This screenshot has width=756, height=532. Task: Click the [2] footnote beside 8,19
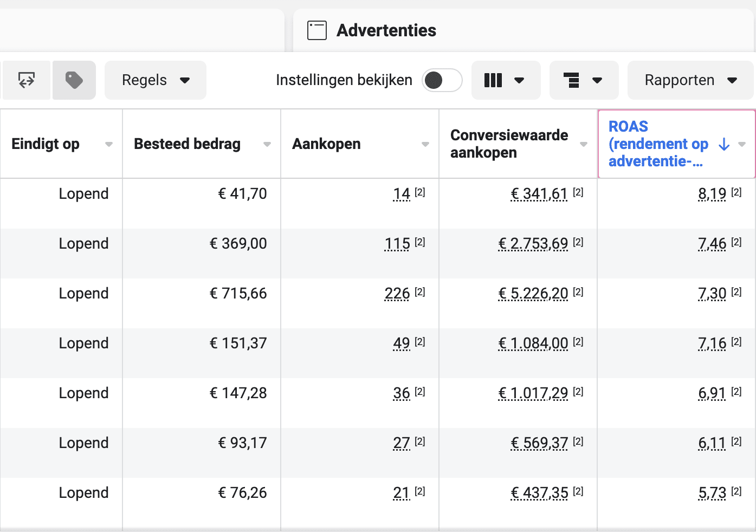736,192
